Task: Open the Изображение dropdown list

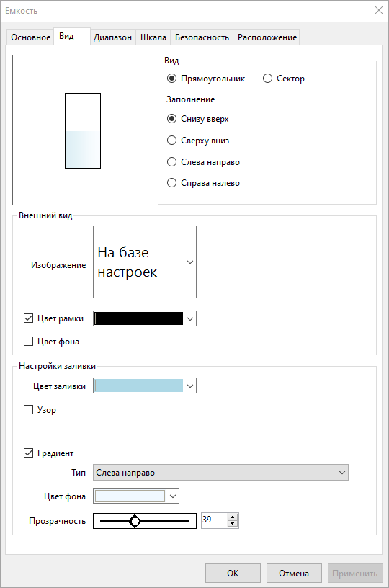Action: (145, 262)
